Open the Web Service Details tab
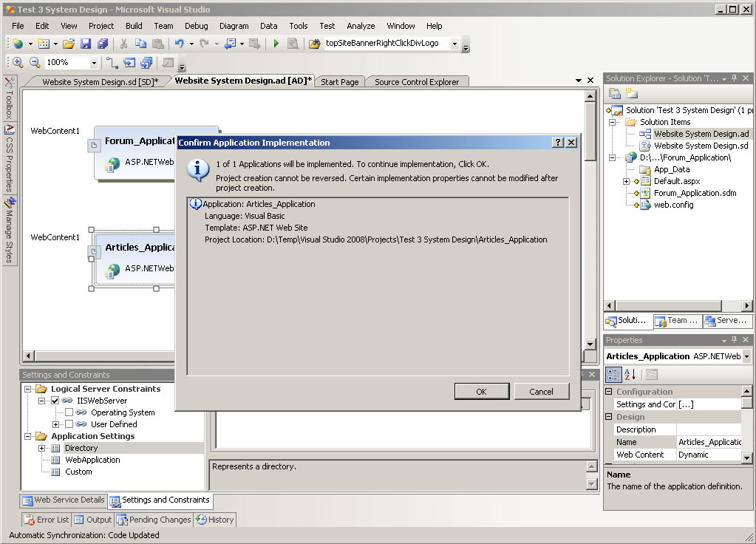Viewport: 756px width, 544px height. tap(64, 500)
